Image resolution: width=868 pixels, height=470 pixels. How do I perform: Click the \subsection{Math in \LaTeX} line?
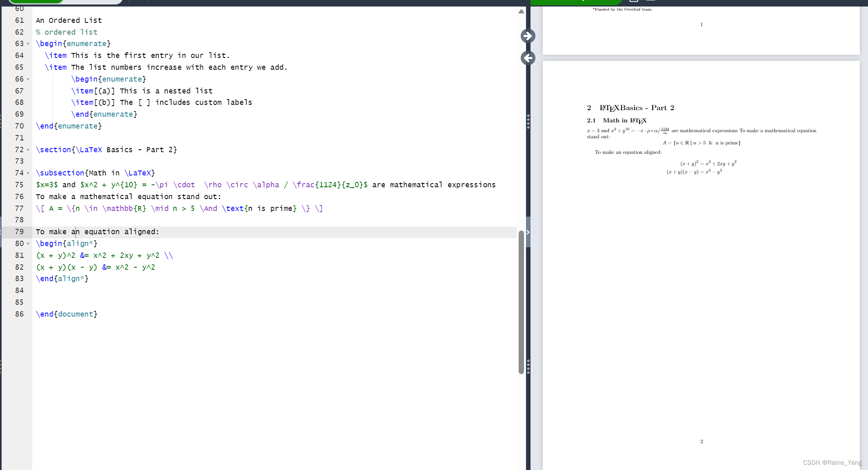pyautogui.click(x=95, y=173)
